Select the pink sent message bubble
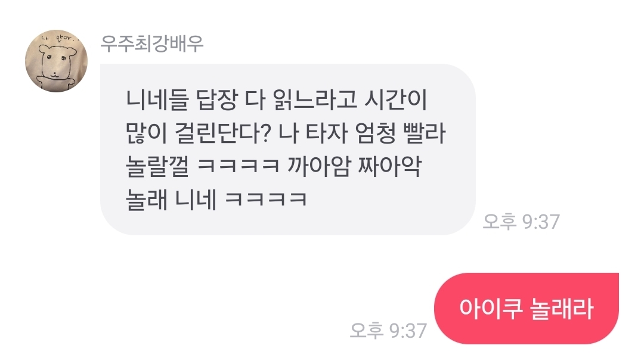Viewport: 644px width, 358px height. click(x=527, y=309)
